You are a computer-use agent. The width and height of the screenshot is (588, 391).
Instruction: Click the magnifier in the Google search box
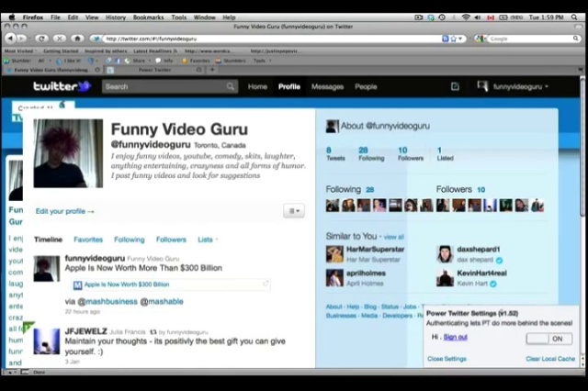click(576, 39)
